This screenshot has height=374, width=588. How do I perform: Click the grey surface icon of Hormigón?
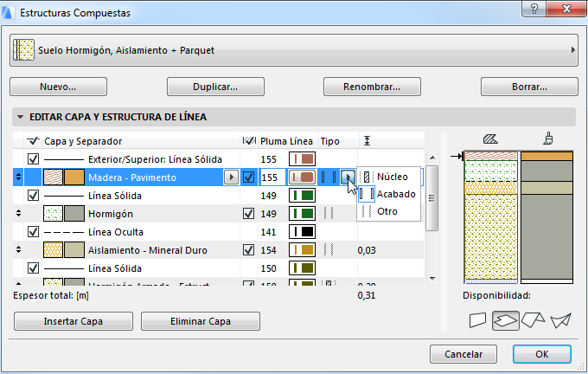74,214
